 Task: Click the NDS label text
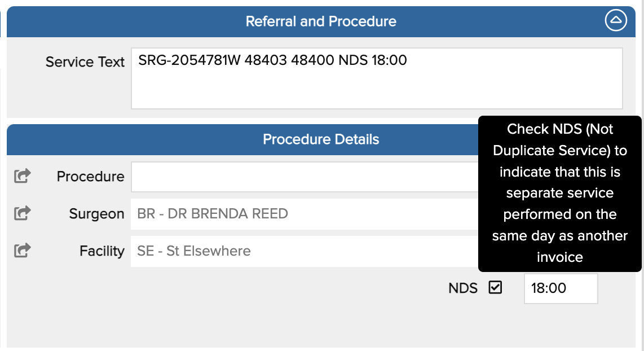[463, 288]
